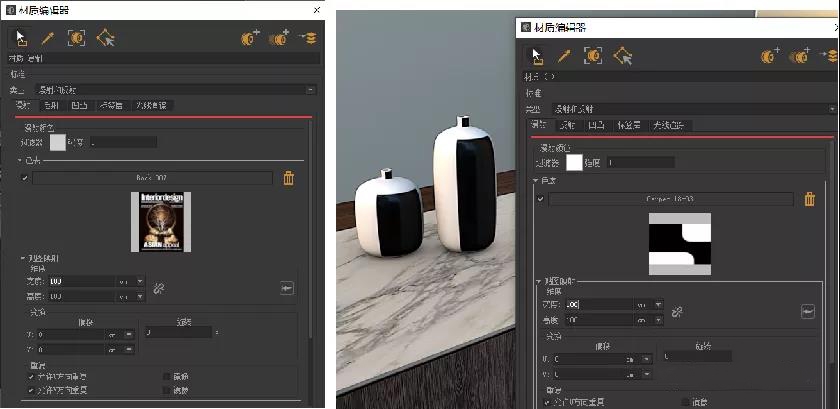Click the framed-material icon in the magazine-texture editor

tap(77, 38)
